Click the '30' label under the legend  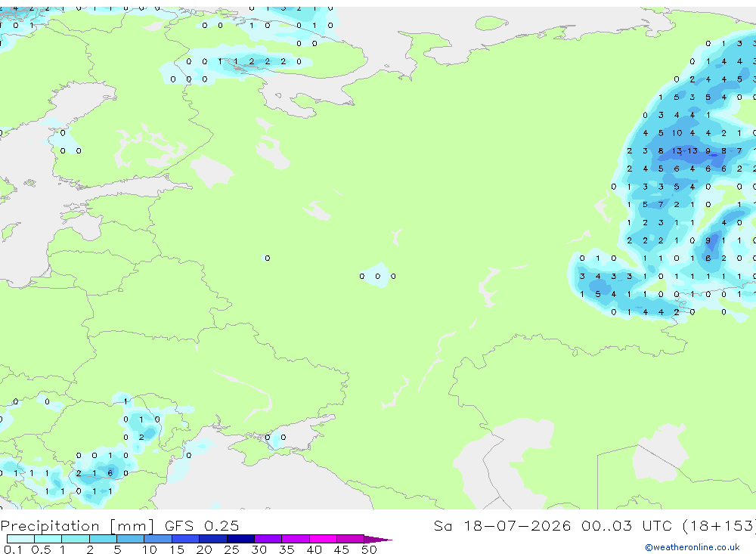(259, 549)
